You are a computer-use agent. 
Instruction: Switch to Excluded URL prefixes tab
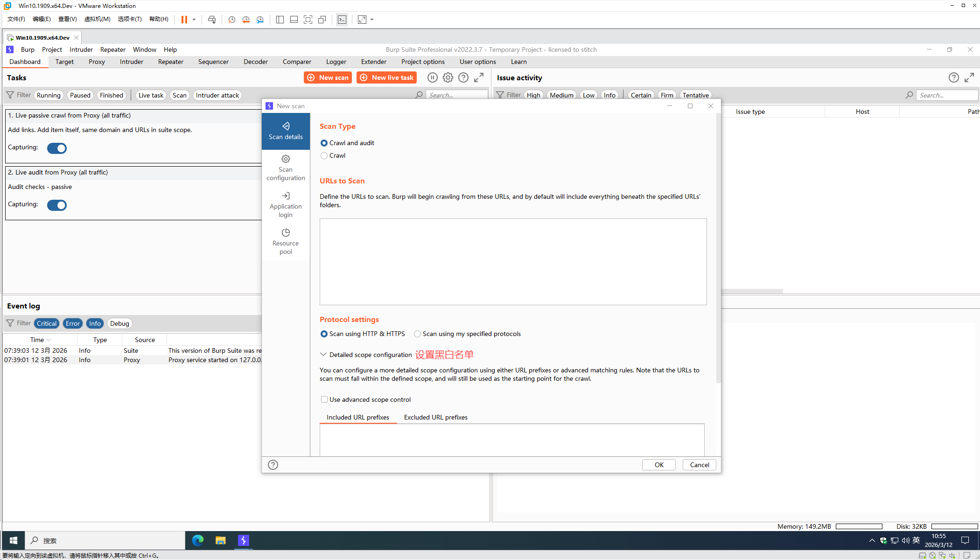(x=435, y=417)
